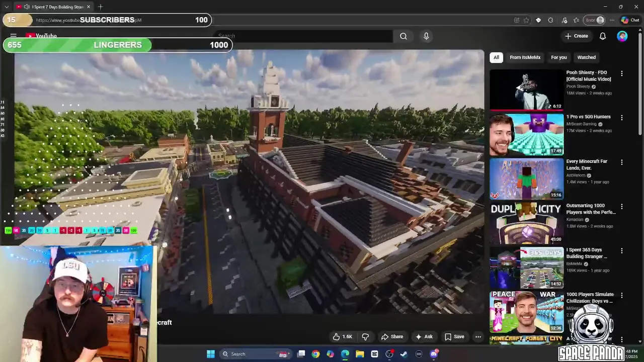
Task: Click the MrBeast Gaming channel name
Action: click(x=581, y=124)
